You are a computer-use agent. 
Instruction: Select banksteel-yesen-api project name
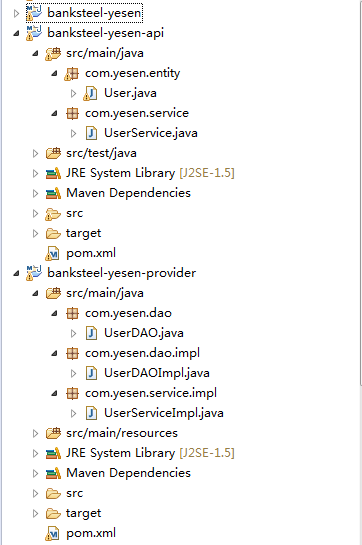pos(105,33)
